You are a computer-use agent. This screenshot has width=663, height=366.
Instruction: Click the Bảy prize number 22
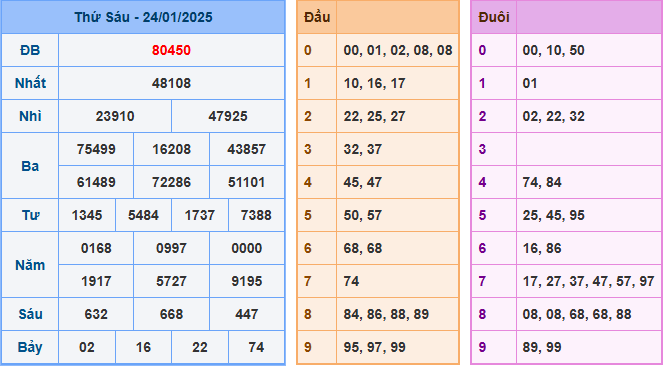tap(200, 347)
